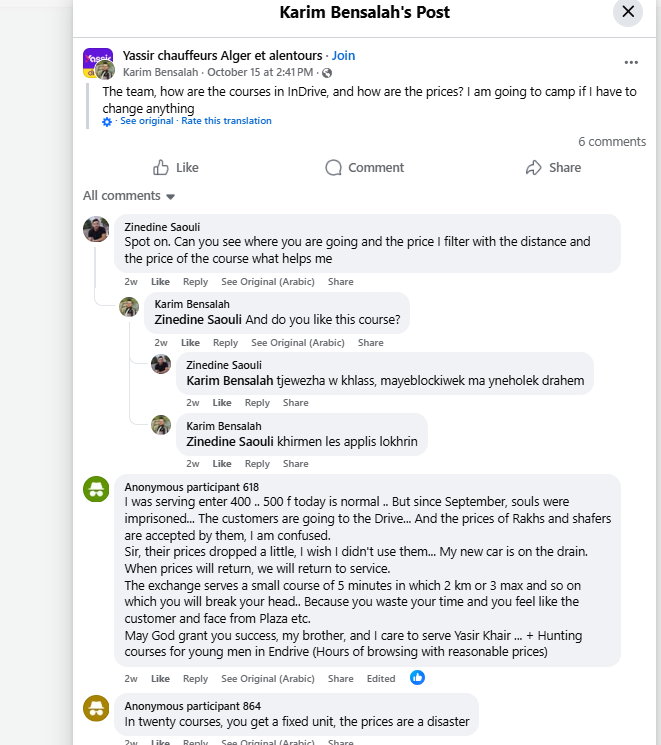Click the translation settings gear icon
The width and height of the screenshot is (661, 745).
108,122
